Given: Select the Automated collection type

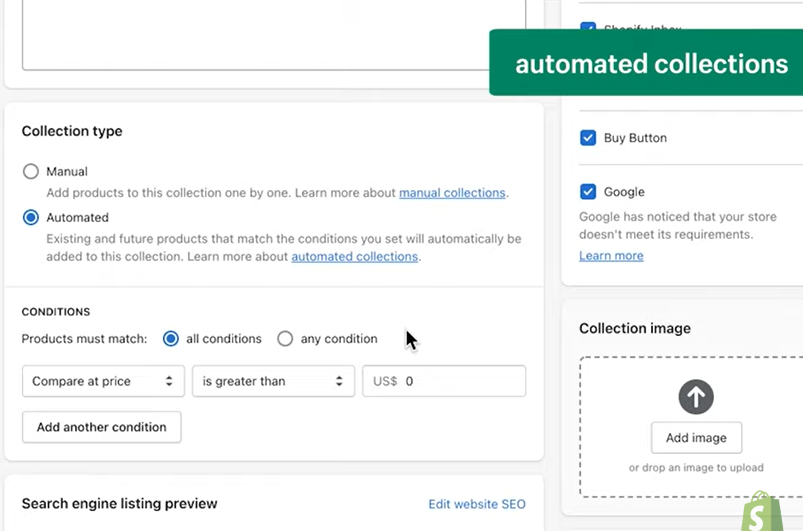Looking at the screenshot, I should (31, 217).
